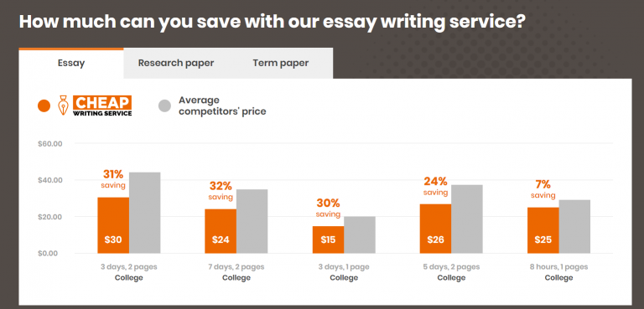The image size is (644, 309).
Task: Click the 31% saving label
Action: point(113,178)
